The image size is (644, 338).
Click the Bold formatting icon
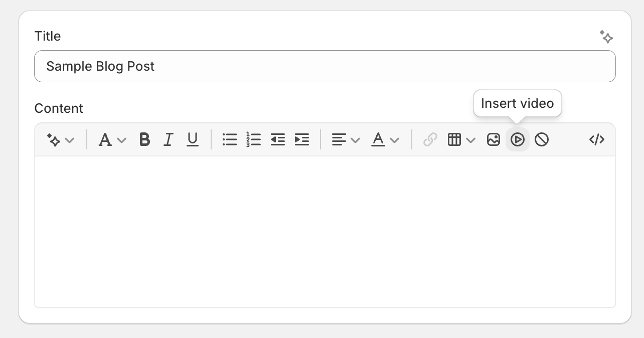click(144, 139)
